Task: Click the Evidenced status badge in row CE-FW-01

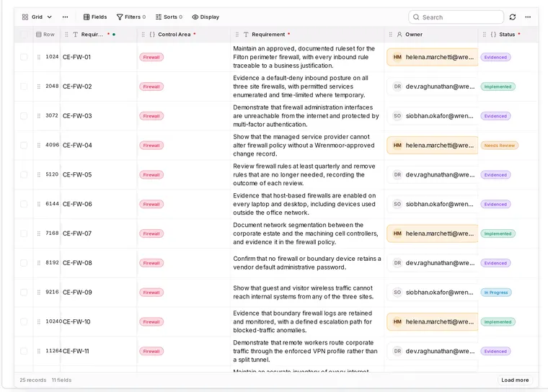Action: pyautogui.click(x=495, y=57)
